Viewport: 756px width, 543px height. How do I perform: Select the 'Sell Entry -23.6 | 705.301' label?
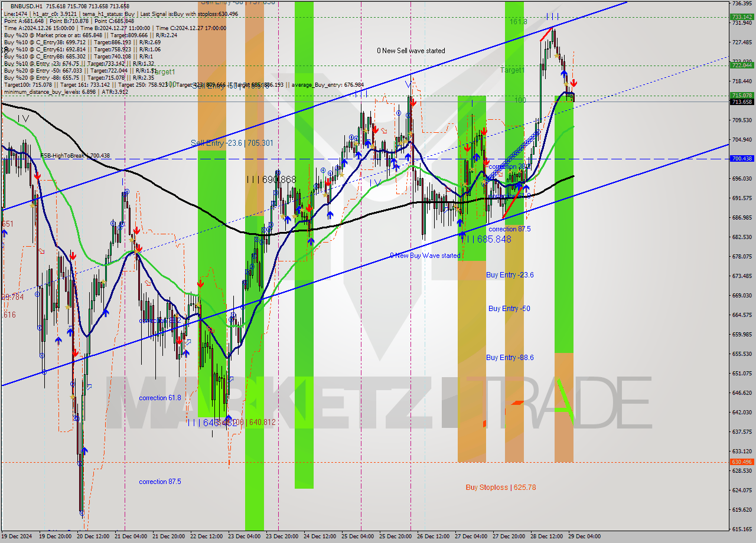(232, 143)
